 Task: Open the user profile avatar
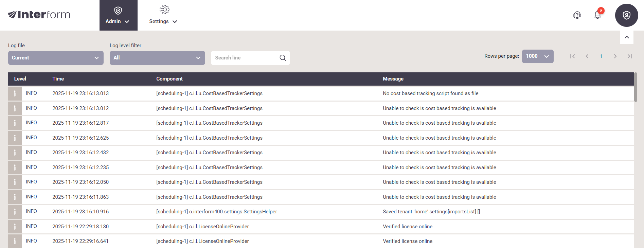626,15
